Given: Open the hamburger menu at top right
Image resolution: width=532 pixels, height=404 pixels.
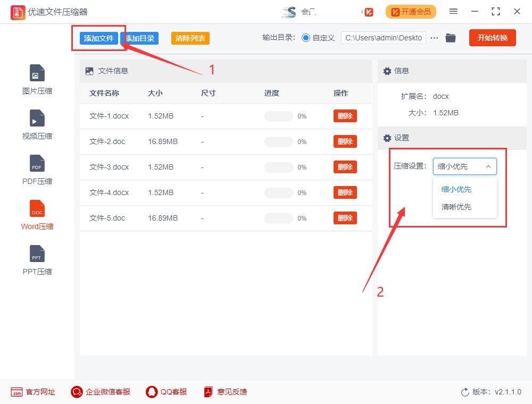Looking at the screenshot, I should (455, 11).
